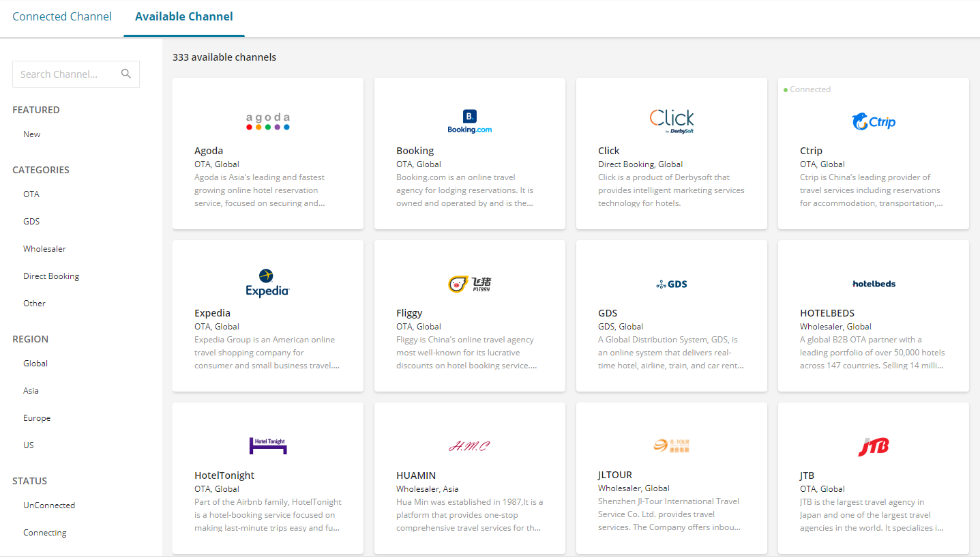Click the Hotel Tonight purple logo

[x=268, y=445]
